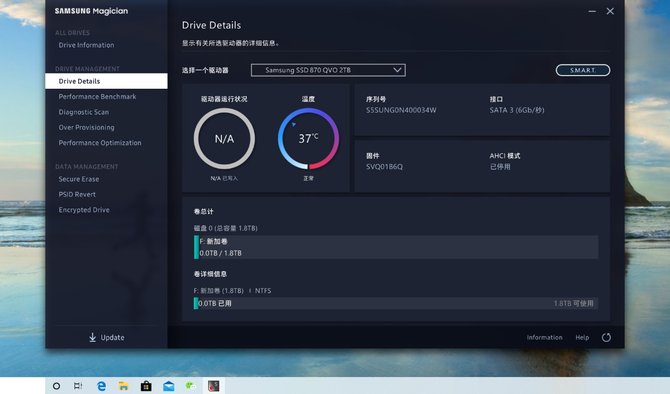Image resolution: width=670 pixels, height=394 pixels.
Task: Open the Mail app in taskbar
Action: pyautogui.click(x=169, y=386)
